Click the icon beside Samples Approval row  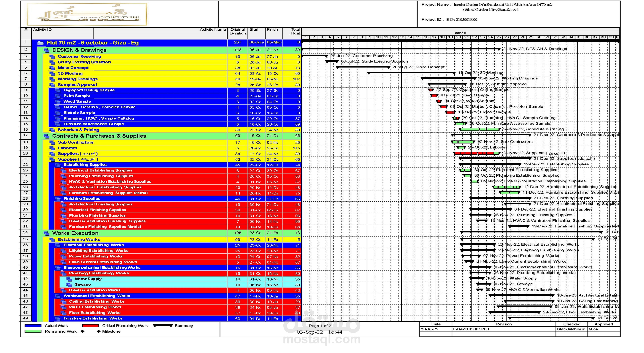pos(52,85)
